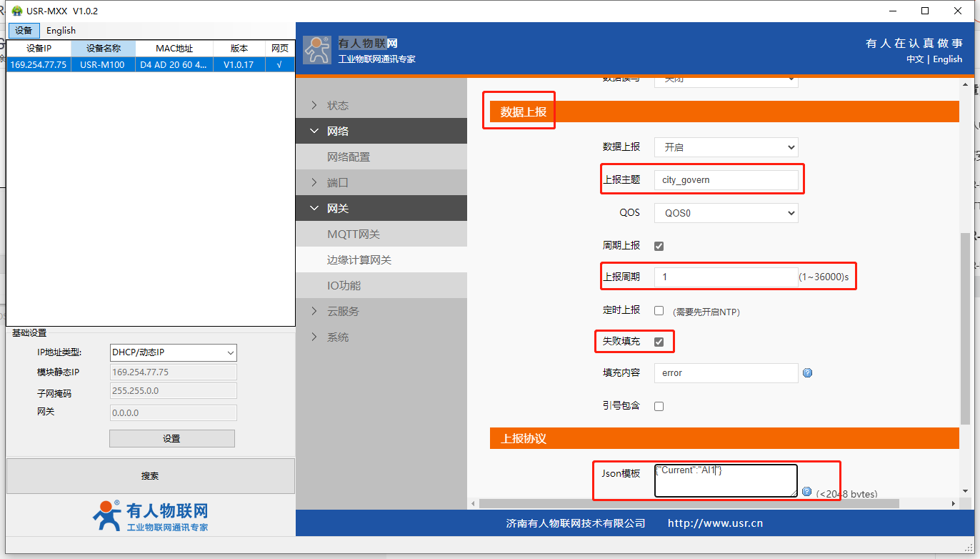The height and width of the screenshot is (559, 980).
Task: Click the USR logo icon in web header
Action: tap(317, 49)
